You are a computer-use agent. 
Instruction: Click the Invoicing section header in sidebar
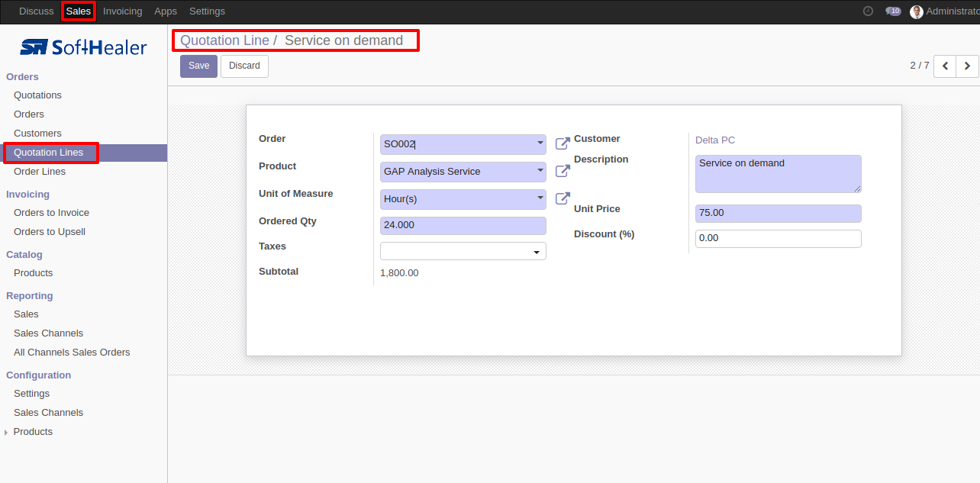click(27, 195)
